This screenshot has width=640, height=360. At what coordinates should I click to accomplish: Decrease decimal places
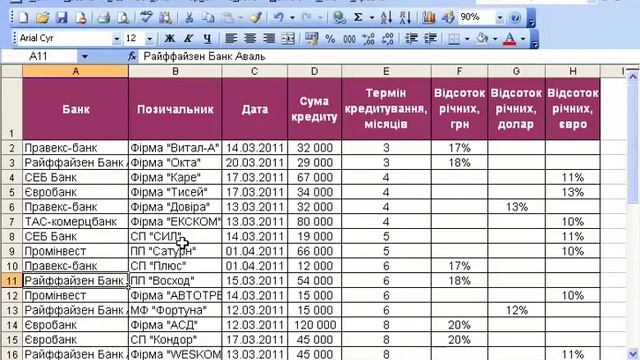tap(387, 39)
